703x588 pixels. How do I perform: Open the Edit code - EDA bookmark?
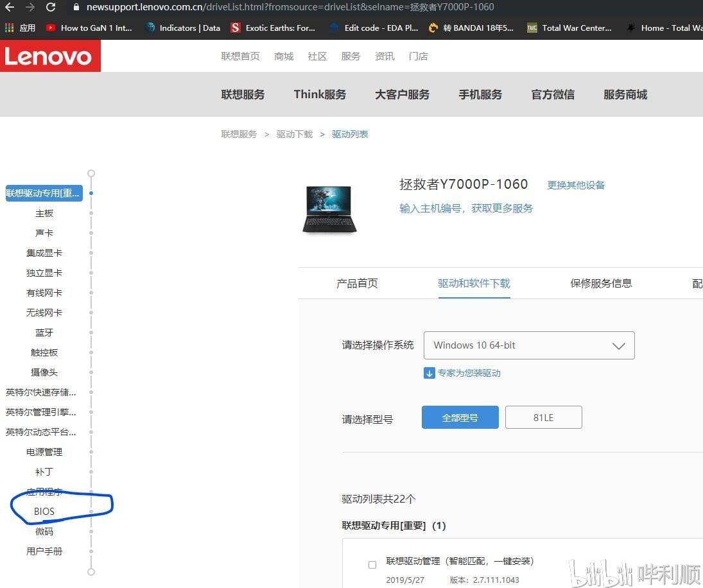coord(374,28)
